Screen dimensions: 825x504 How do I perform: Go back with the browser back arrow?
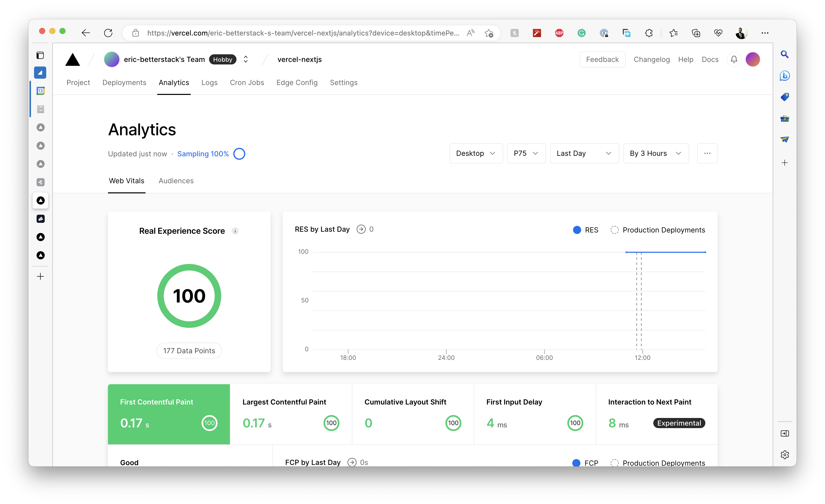pos(86,33)
